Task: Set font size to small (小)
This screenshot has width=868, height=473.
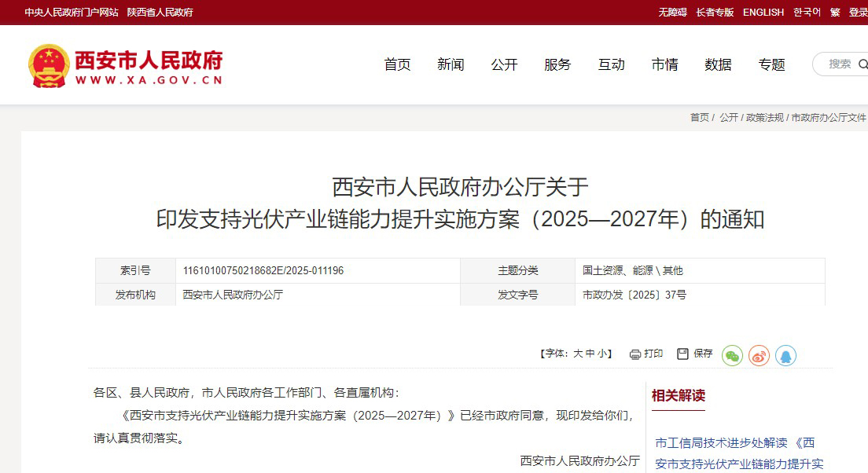Action: [x=601, y=354]
